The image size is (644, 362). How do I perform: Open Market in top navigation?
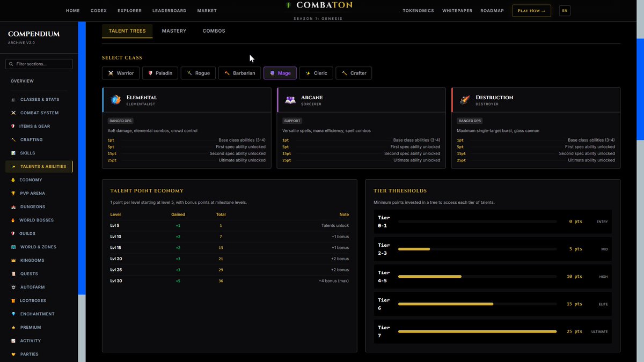(207, 11)
